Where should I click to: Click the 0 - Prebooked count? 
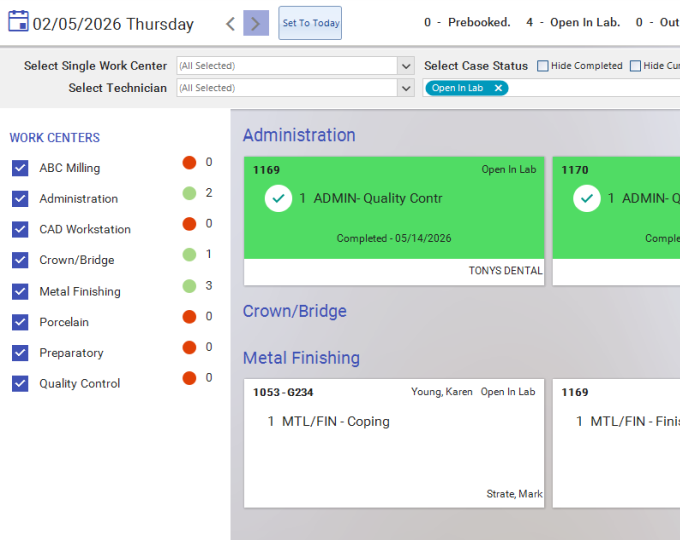[467, 23]
